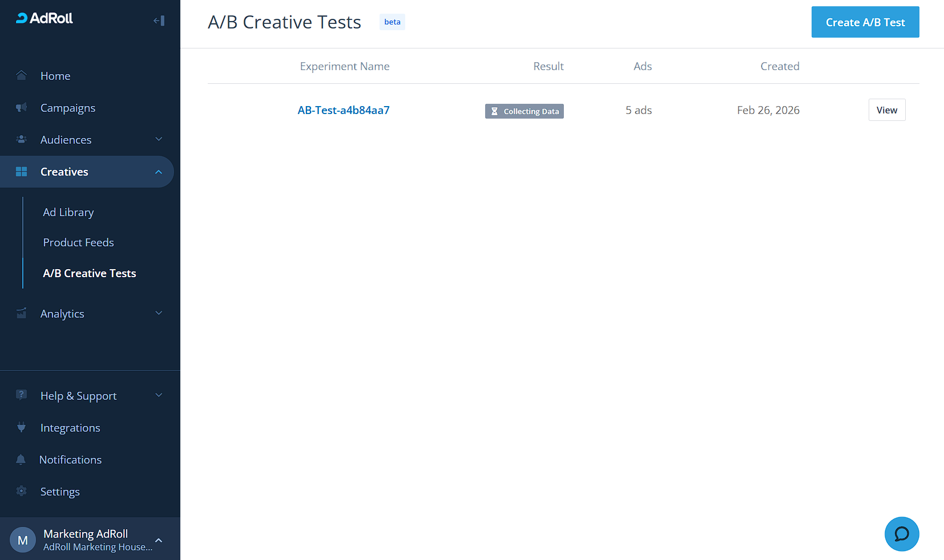Go to Product Feeds
Image resolution: width=944 pixels, height=560 pixels.
coord(79,242)
